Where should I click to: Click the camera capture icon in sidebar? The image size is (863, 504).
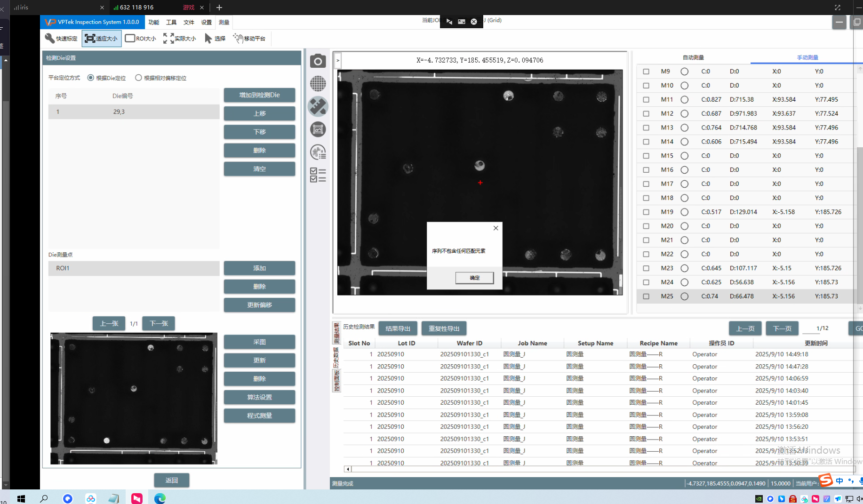tap(318, 61)
